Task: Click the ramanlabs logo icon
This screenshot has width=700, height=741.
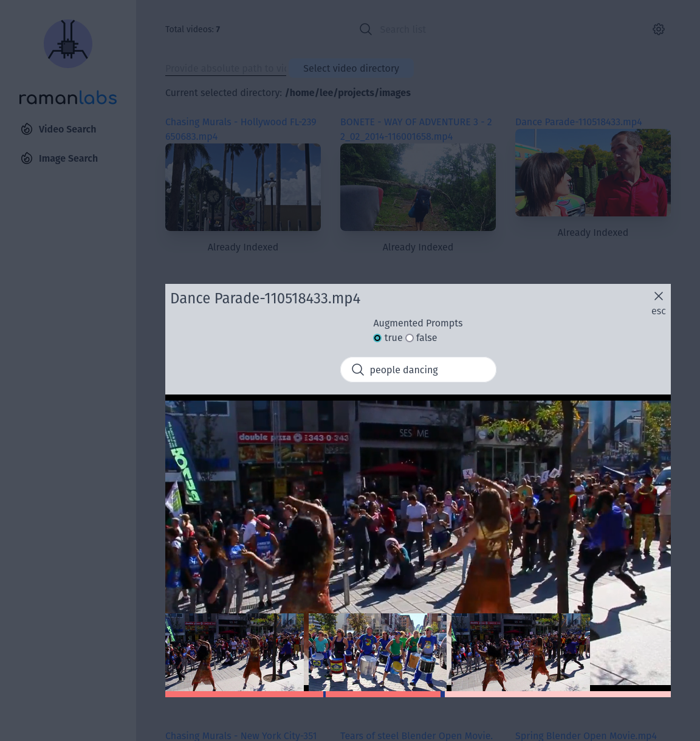Action: tap(68, 44)
